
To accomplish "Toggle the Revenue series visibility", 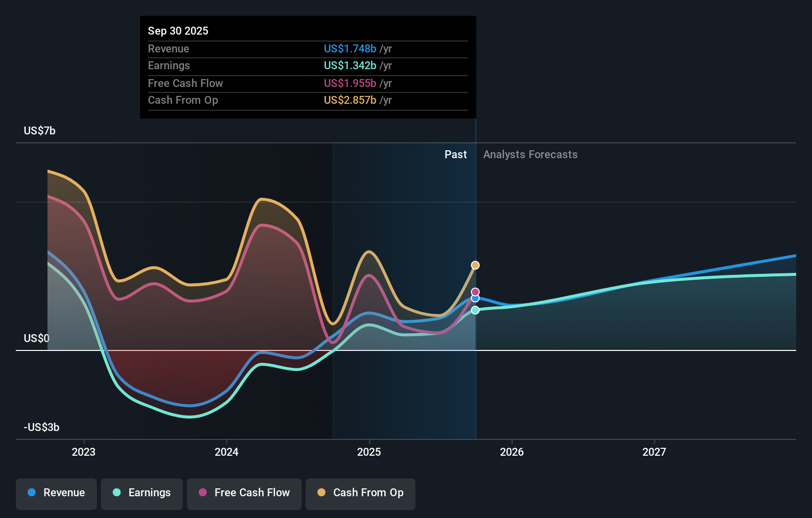I will point(56,493).
